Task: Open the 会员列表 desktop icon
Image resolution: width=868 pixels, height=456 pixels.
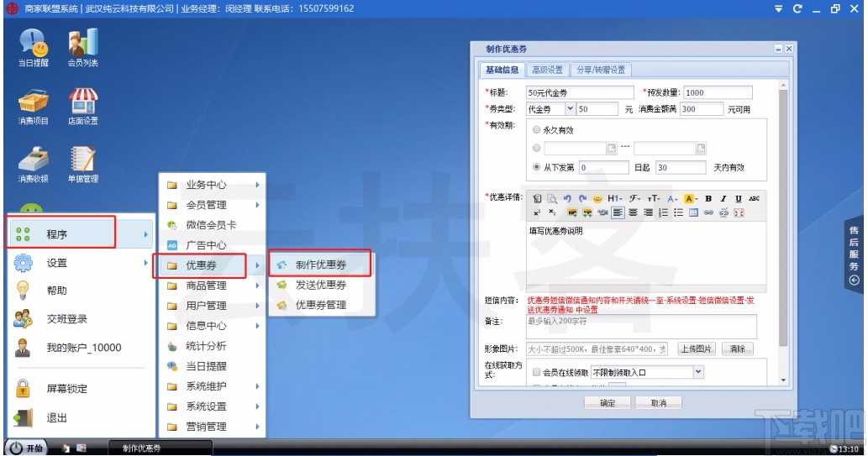Action: coord(83,47)
